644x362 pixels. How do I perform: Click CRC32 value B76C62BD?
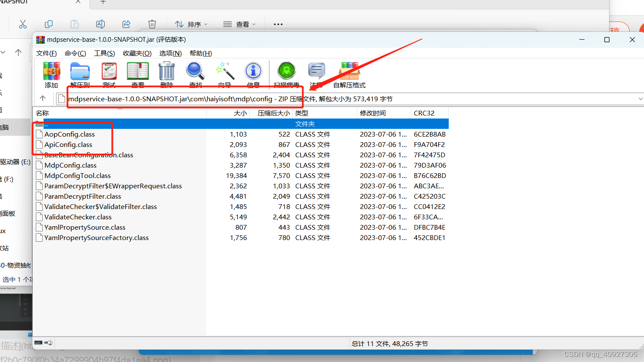(430, 175)
